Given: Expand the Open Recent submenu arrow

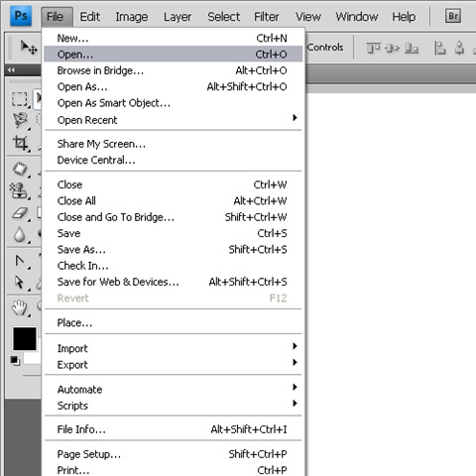Looking at the screenshot, I should pos(295,118).
